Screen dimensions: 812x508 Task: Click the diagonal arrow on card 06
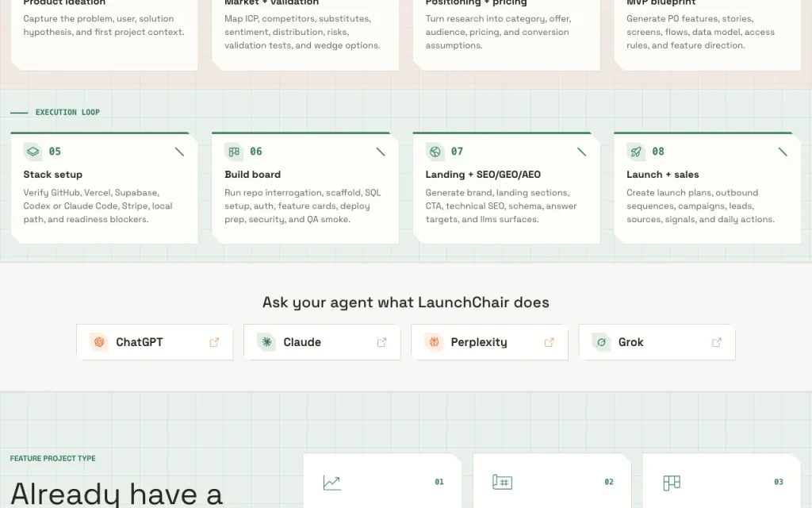click(380, 152)
